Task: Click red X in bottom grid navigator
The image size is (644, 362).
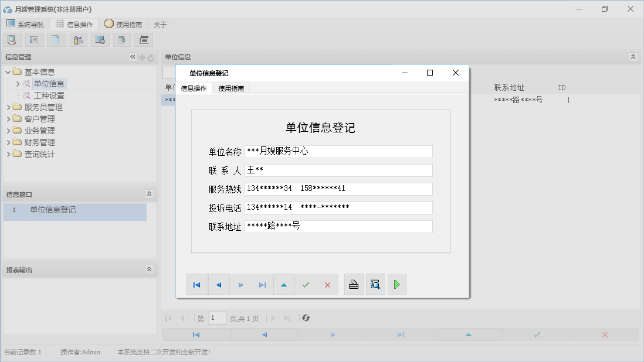Action: [x=605, y=334]
